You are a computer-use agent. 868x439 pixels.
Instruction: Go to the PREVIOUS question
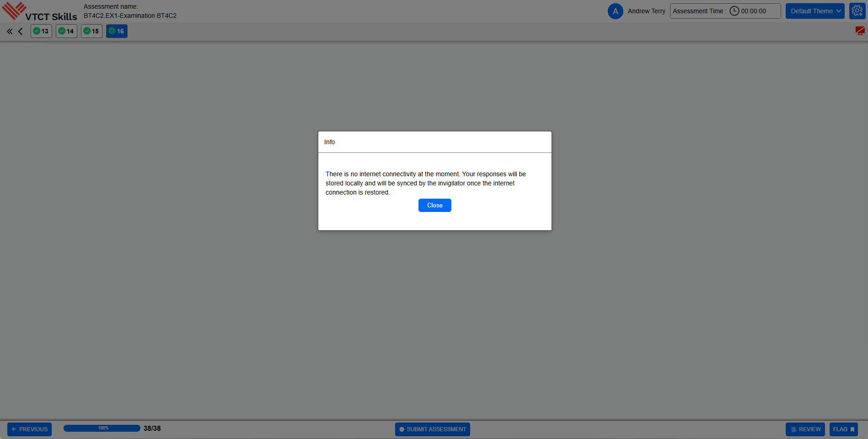pyautogui.click(x=29, y=429)
